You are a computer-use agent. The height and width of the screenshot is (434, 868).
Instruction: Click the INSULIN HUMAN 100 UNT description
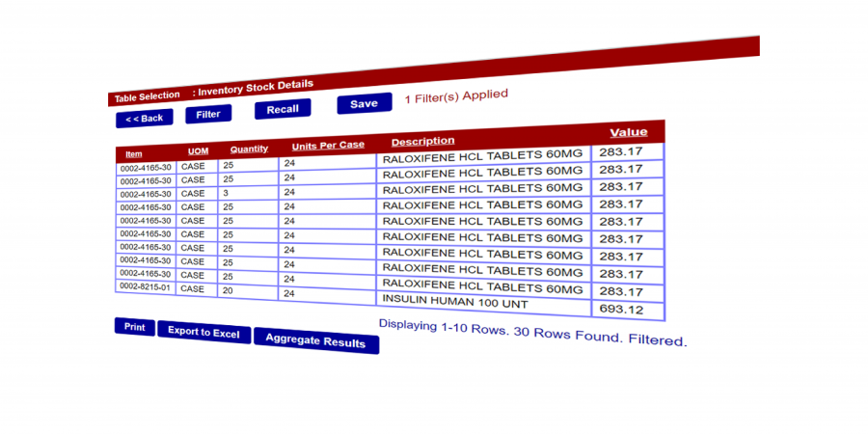(483, 302)
